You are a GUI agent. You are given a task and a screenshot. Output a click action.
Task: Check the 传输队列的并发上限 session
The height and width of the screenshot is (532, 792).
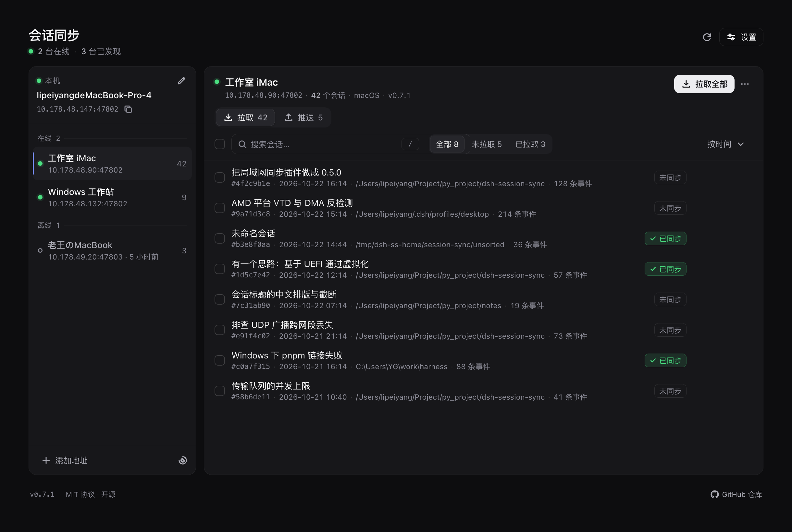[220, 391]
